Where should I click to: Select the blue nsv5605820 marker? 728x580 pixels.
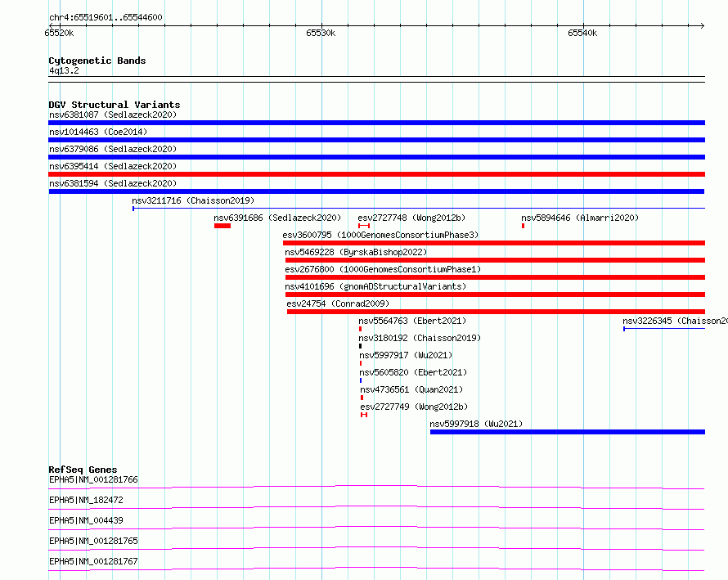[x=361, y=380]
